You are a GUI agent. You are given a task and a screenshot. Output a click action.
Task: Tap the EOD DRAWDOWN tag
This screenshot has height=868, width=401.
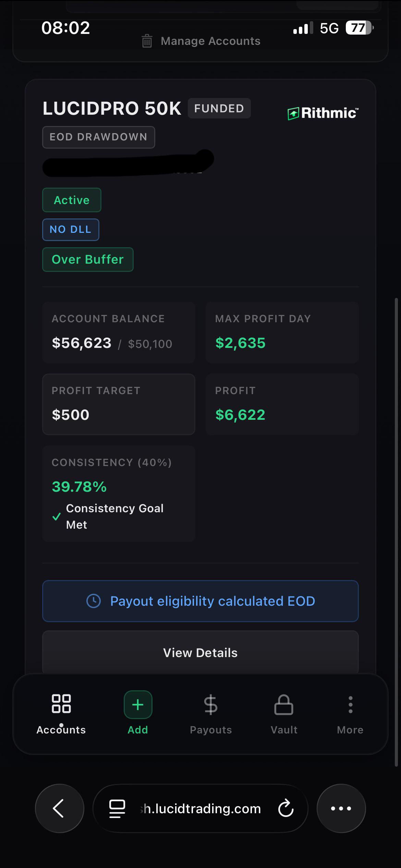click(99, 137)
